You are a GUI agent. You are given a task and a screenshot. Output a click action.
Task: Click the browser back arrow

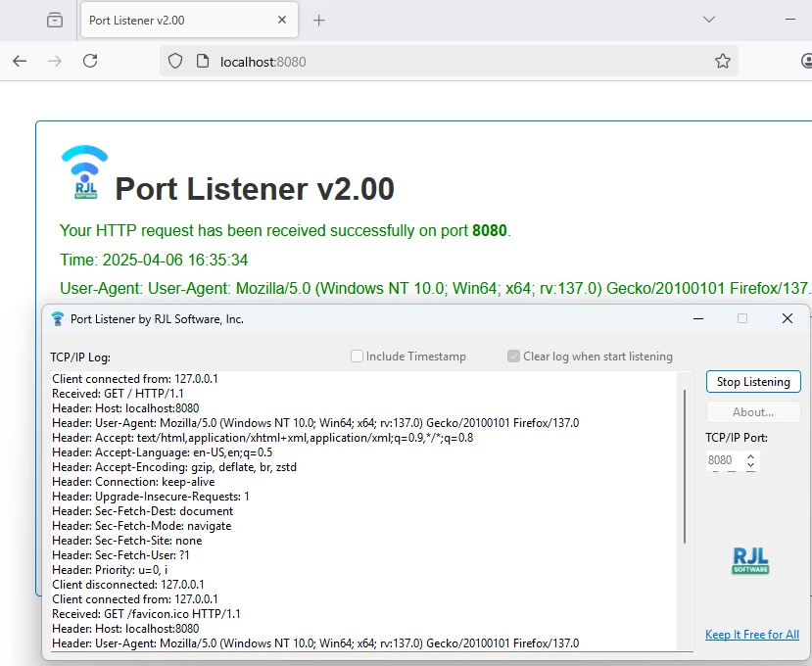(x=20, y=61)
